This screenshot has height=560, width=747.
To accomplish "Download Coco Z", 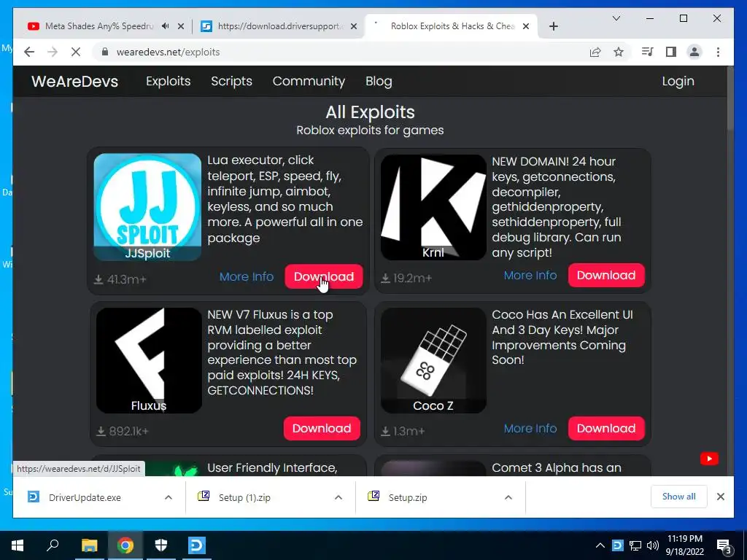I will (x=606, y=428).
